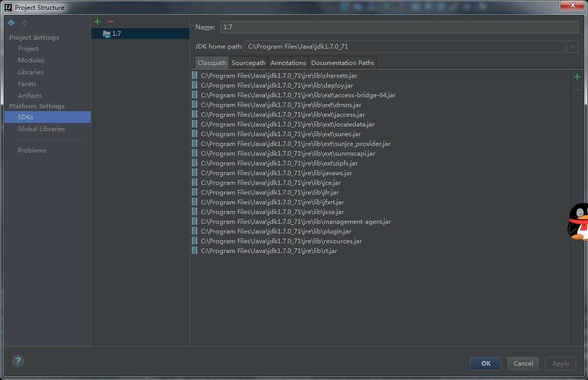
Task: Select the dnsns.jar classpath entry
Action: pyautogui.click(x=281, y=105)
